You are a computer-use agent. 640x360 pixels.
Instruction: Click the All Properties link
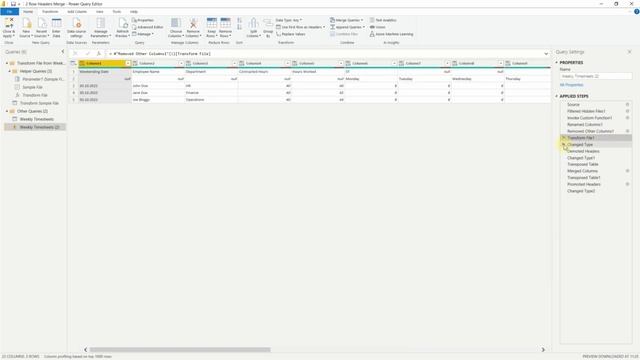[x=571, y=85]
